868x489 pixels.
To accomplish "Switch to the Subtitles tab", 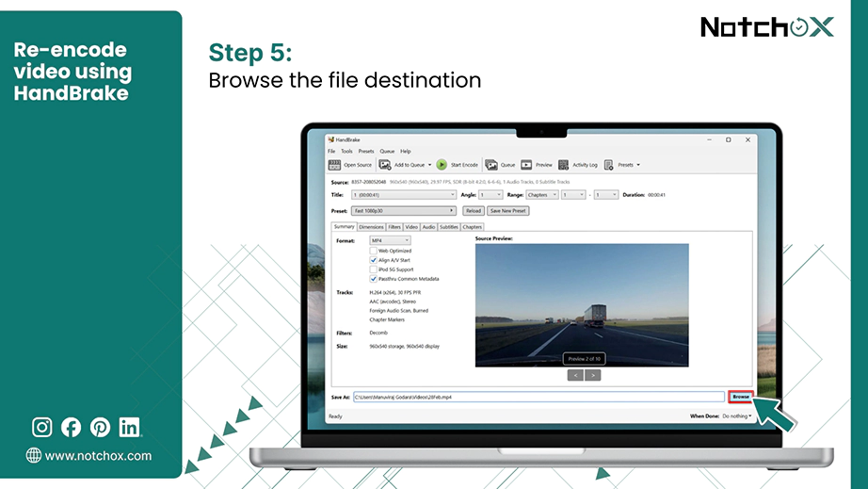I will coord(448,227).
